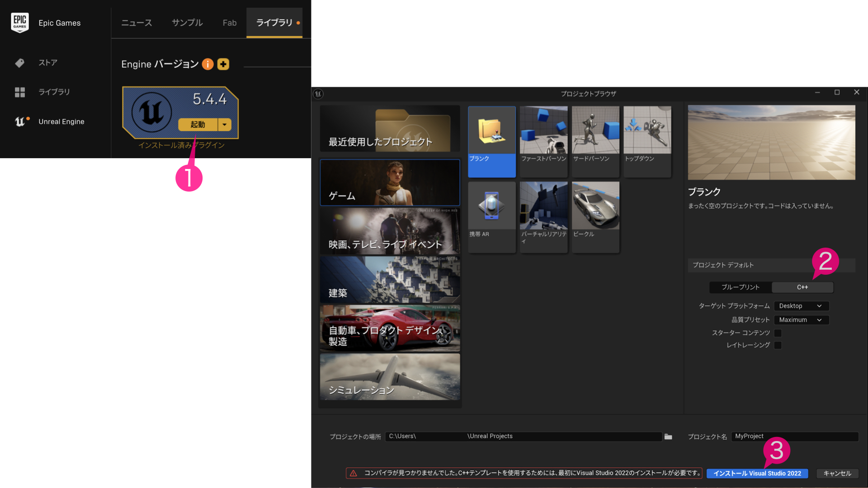Viewport: 868px width, 488px height.
Task: Choose the ビークル template
Action: [595, 217]
